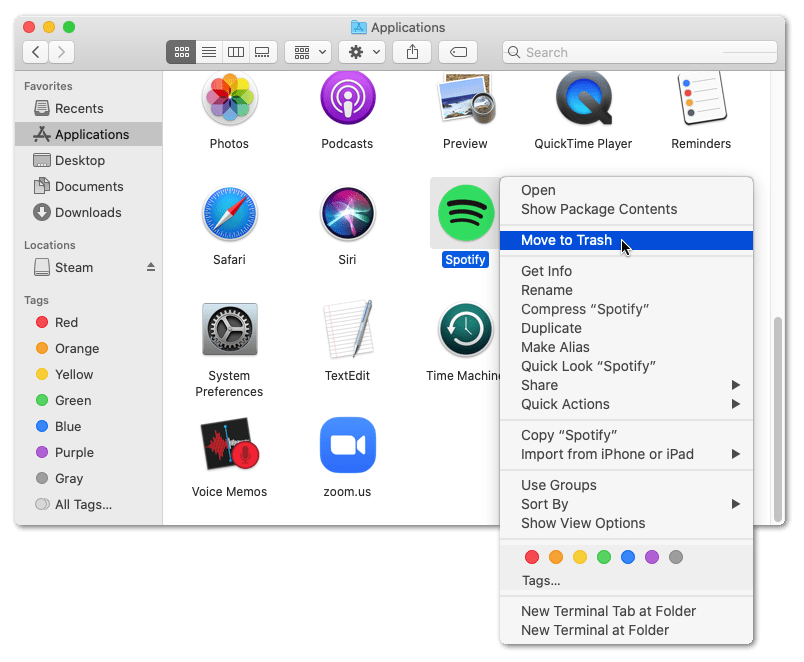Viewport: 804px width, 662px height.
Task: Apply green tag color in context menu
Action: tap(604, 557)
